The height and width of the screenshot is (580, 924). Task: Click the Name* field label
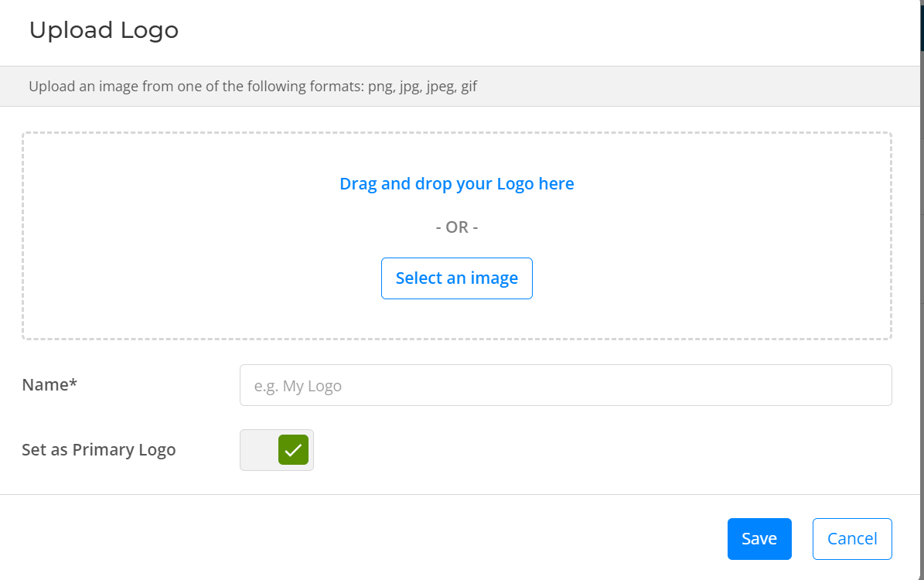[49, 385]
